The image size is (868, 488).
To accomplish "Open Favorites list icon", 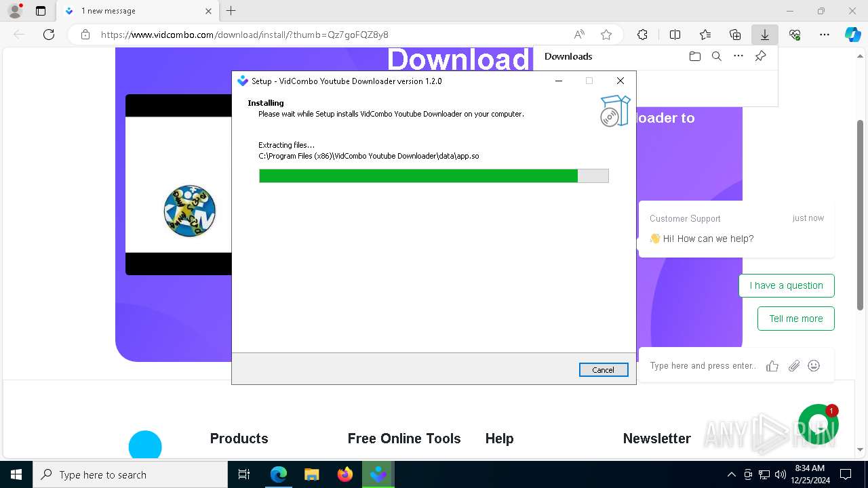I will (705, 35).
